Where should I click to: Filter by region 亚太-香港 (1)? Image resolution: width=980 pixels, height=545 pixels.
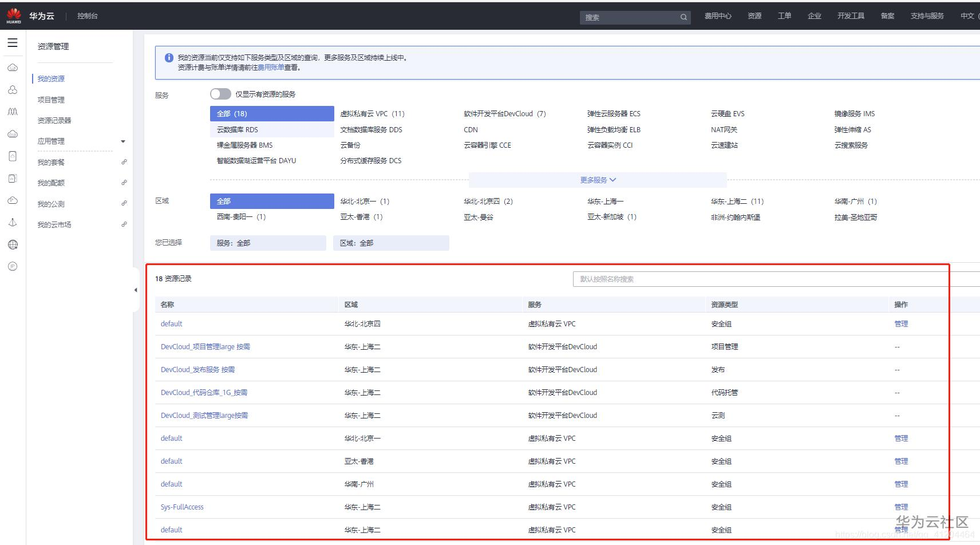point(361,217)
